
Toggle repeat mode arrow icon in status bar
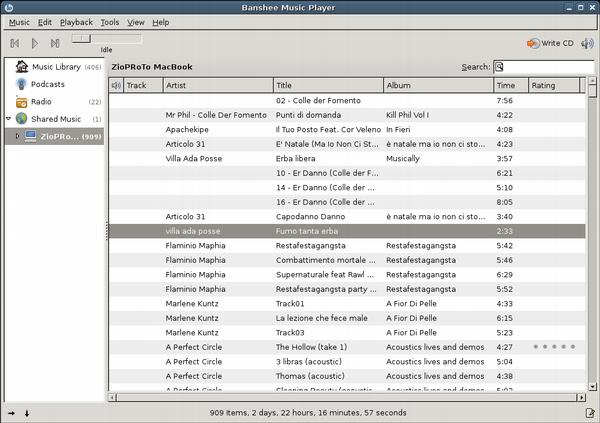pos(11,412)
